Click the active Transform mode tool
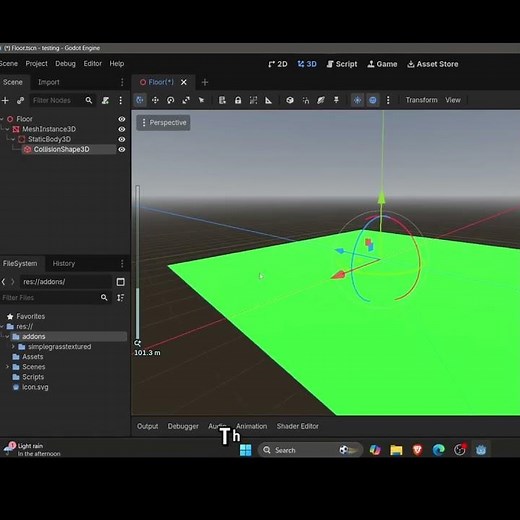The height and width of the screenshot is (520, 520). tap(140, 100)
